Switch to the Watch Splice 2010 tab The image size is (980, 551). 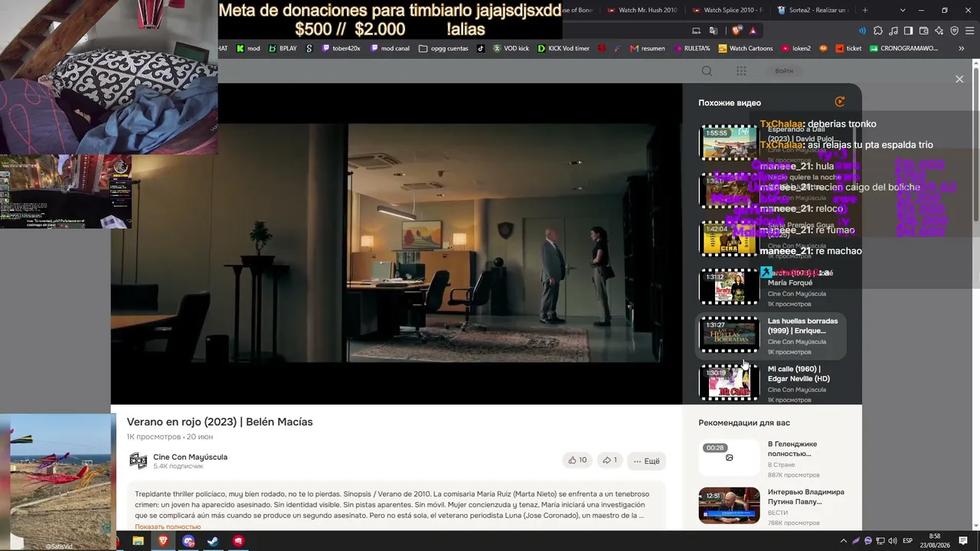[727, 10]
